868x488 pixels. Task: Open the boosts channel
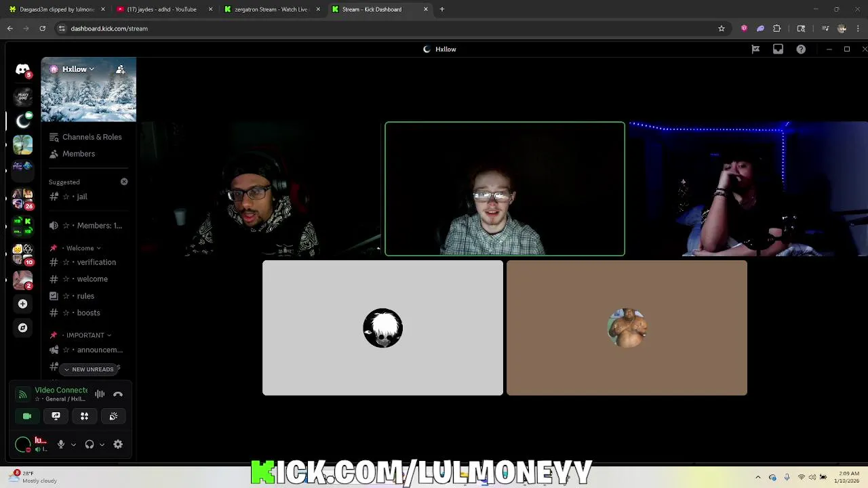[87, 313]
